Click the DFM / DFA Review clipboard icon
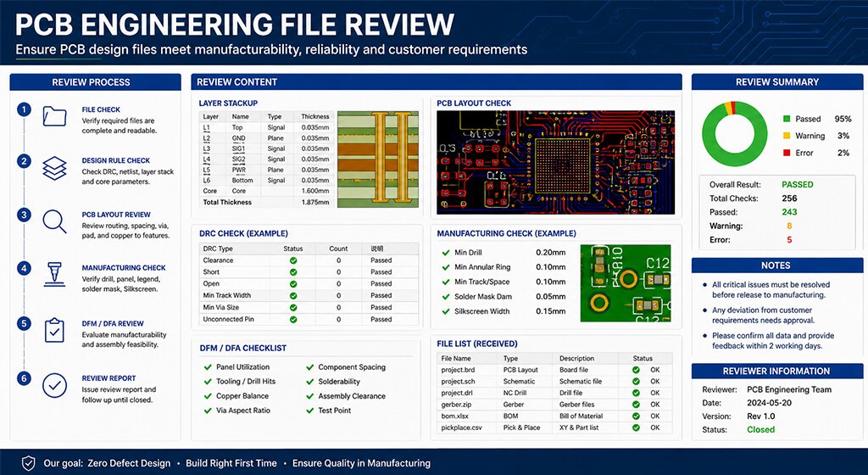868x475 pixels. (x=54, y=330)
